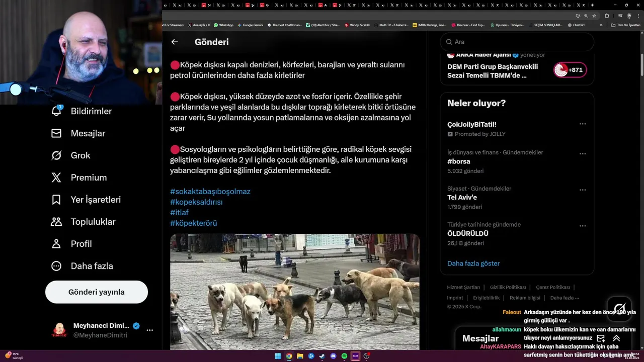Open Mesajlar from the left sidebar
Viewport: 644px width, 362px height.
point(78,133)
